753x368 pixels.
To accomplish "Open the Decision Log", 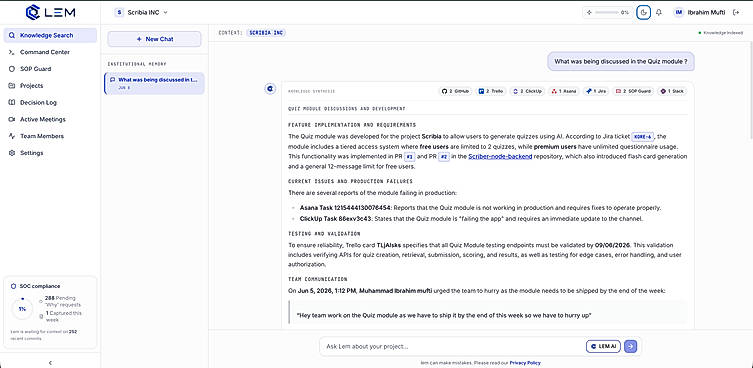I will [50, 102].
